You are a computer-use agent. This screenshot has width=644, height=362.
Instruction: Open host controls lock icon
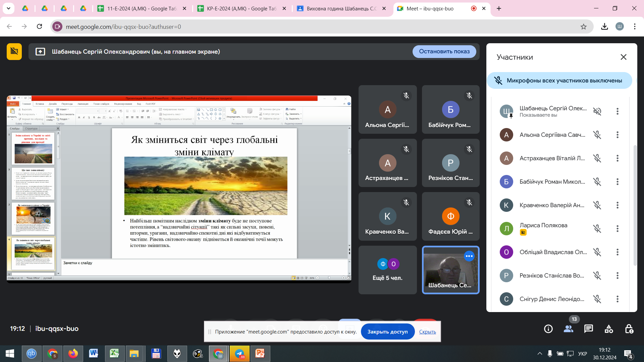629,329
